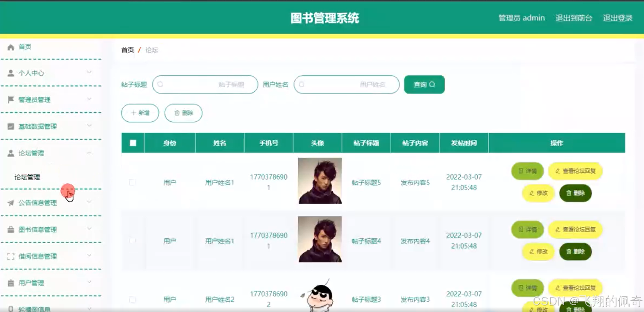Click the paper plane icon beside 公告信息管理
The height and width of the screenshot is (312, 644).
[11, 203]
